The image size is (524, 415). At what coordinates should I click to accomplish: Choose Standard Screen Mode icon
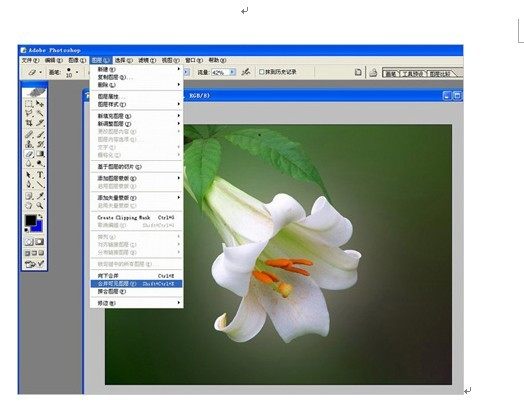click(x=27, y=253)
